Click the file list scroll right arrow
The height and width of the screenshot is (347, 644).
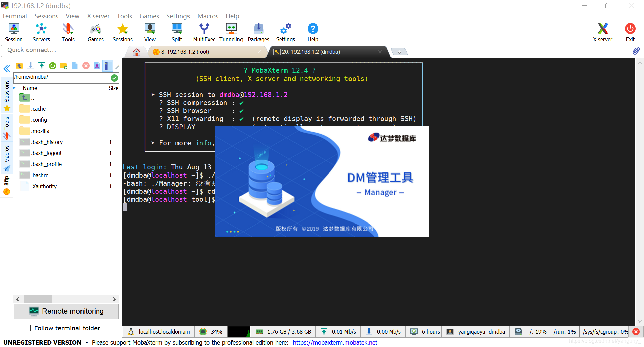pyautogui.click(x=114, y=299)
